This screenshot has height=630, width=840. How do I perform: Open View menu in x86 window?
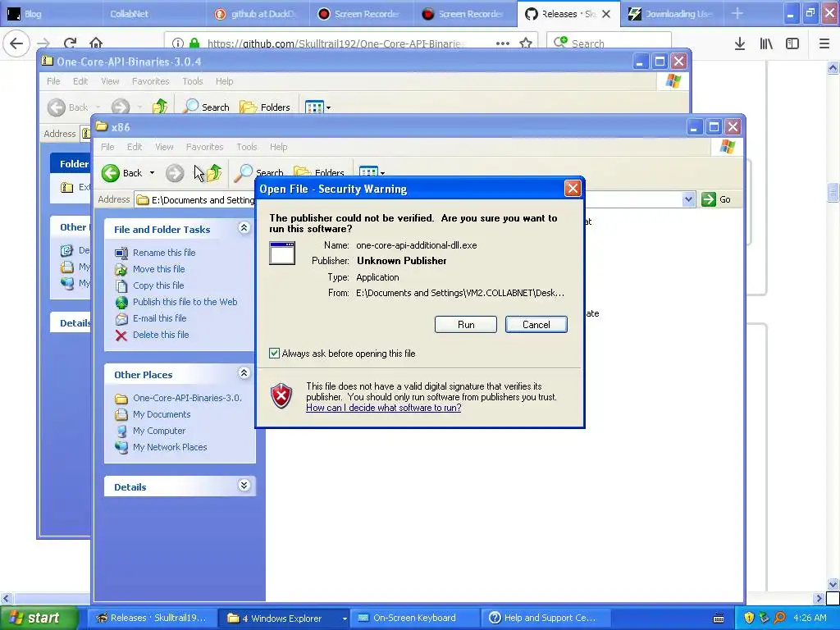click(164, 147)
